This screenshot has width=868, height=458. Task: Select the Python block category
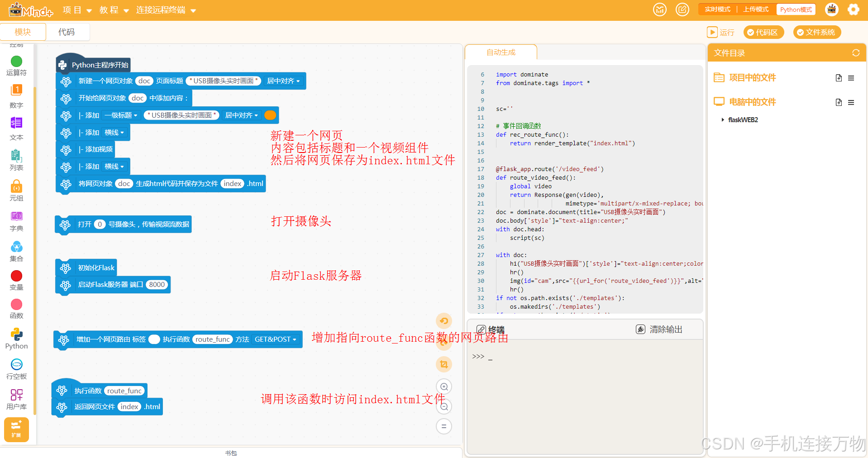(16, 339)
